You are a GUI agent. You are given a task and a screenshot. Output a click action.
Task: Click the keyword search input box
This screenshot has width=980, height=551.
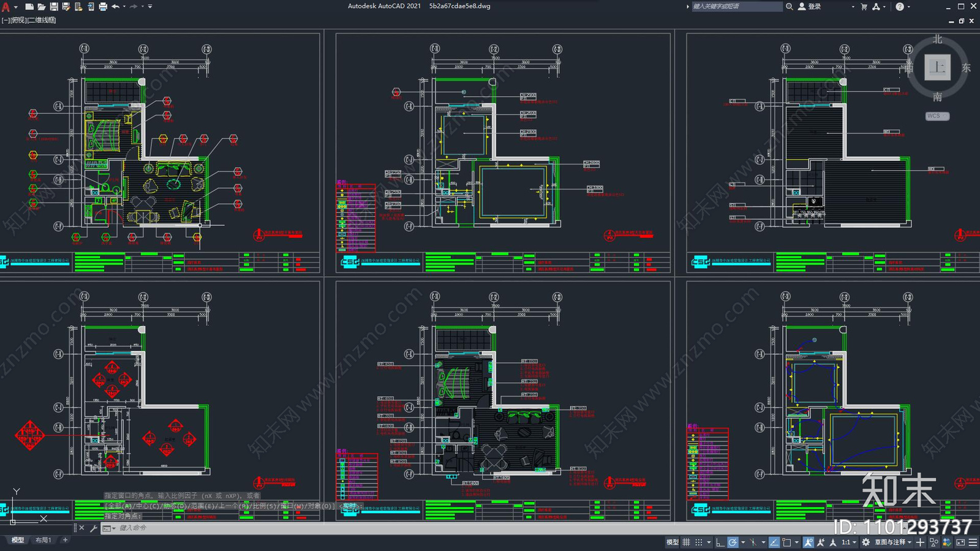click(x=737, y=7)
